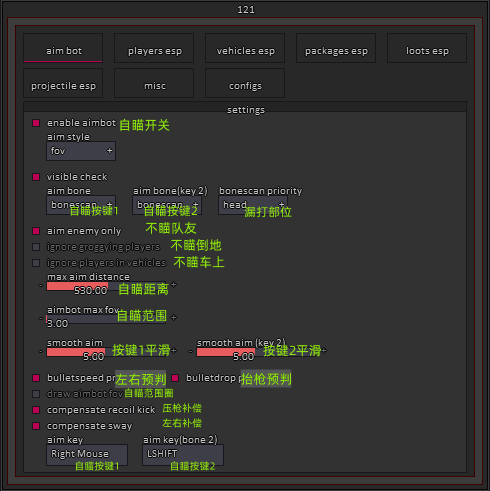The height and width of the screenshot is (491, 490).
Task: Click the plus icon for aimbot max fov
Action: (x=174, y=318)
